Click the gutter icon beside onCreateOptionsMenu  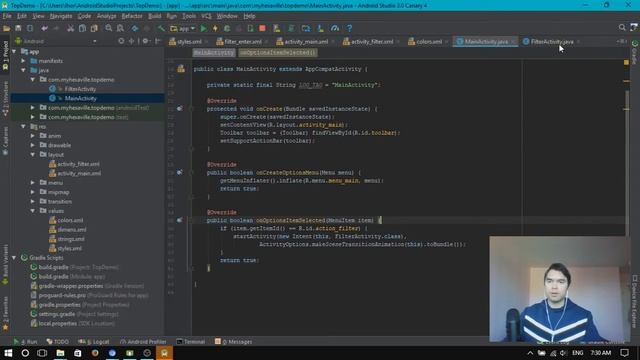[x=180, y=172]
